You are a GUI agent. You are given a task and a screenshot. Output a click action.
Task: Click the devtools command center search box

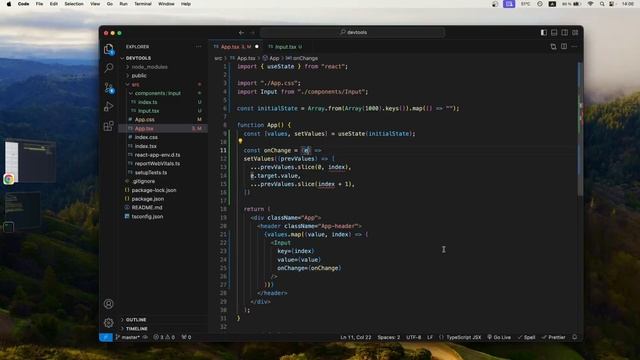[353, 32]
